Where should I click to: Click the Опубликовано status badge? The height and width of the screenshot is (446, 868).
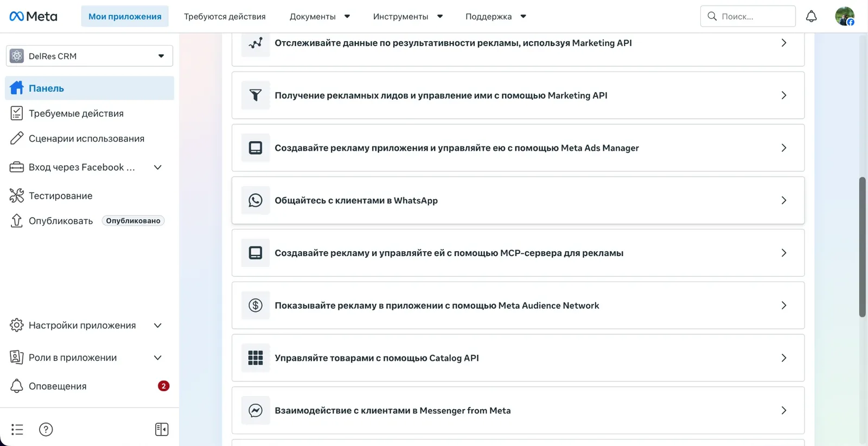click(133, 221)
